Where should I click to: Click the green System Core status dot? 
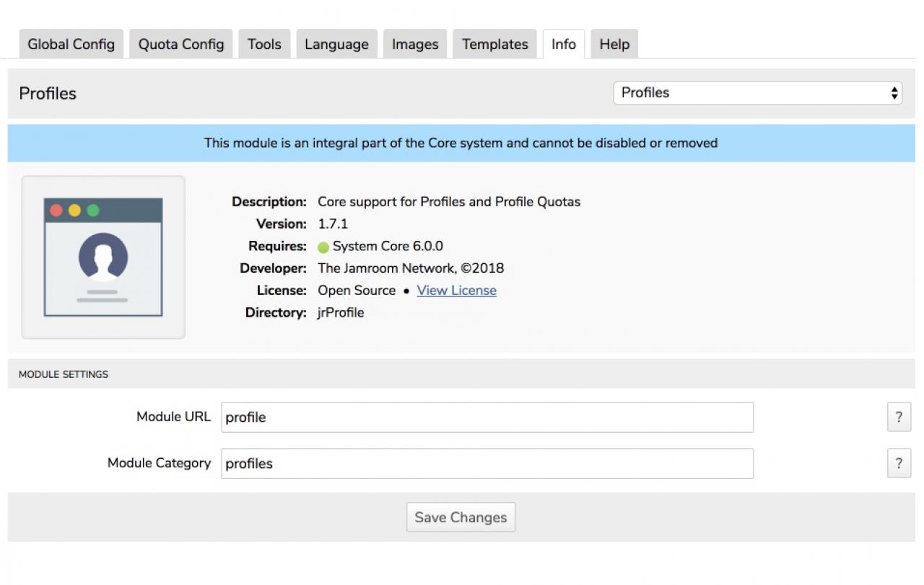pos(323,247)
